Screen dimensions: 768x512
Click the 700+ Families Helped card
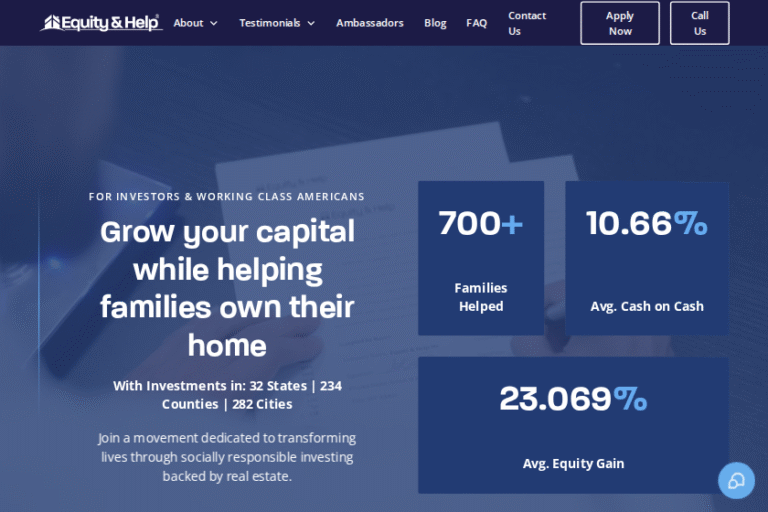pos(481,258)
